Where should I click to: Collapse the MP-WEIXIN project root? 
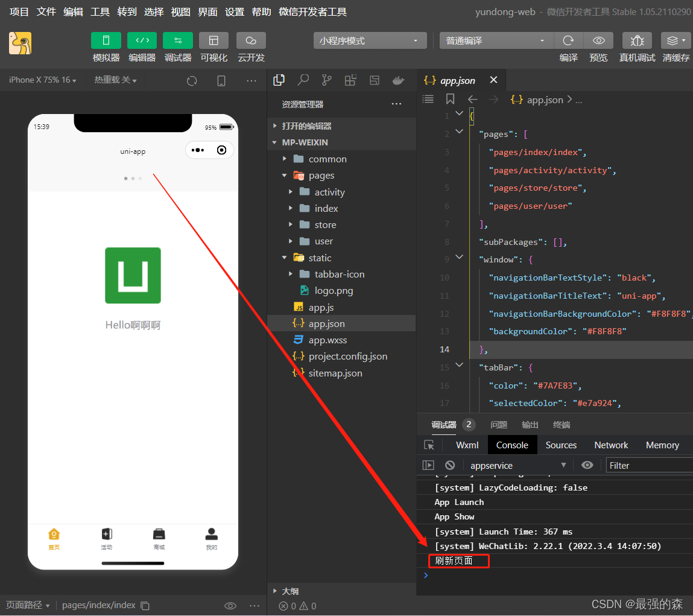point(341,142)
